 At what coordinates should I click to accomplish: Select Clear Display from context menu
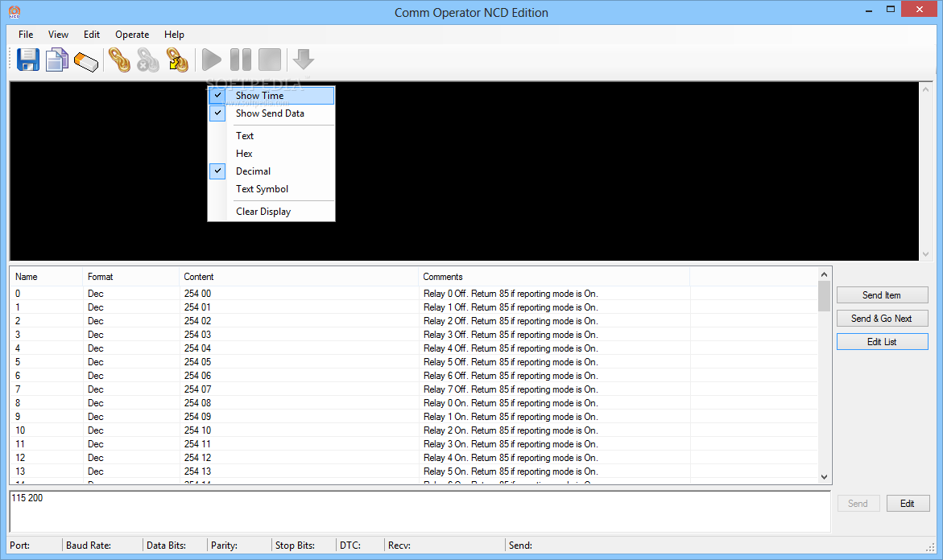click(x=271, y=212)
